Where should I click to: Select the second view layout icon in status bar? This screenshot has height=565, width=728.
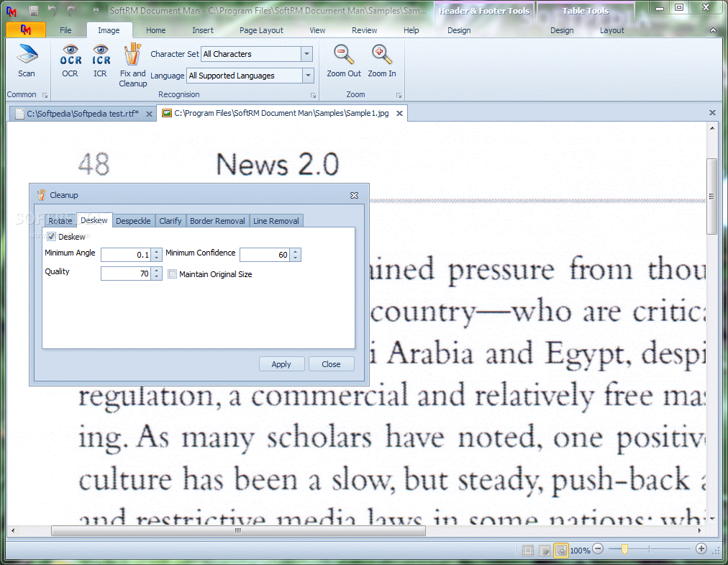545,551
